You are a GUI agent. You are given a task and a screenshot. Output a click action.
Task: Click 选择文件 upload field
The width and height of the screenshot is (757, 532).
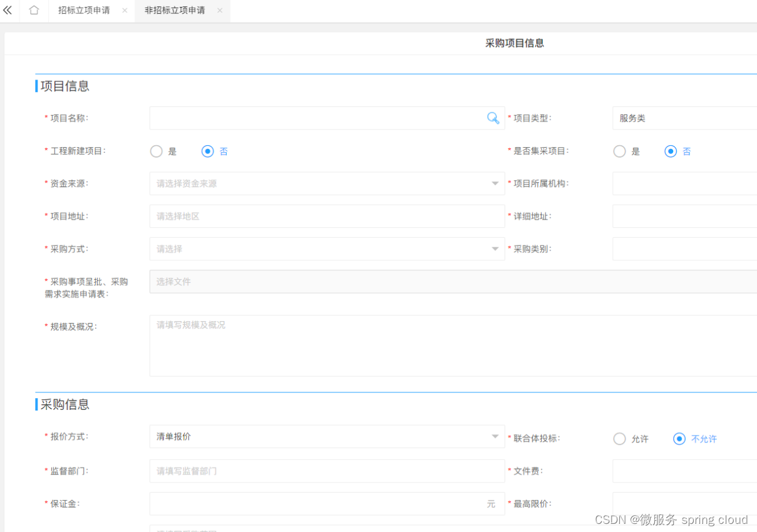(x=453, y=282)
